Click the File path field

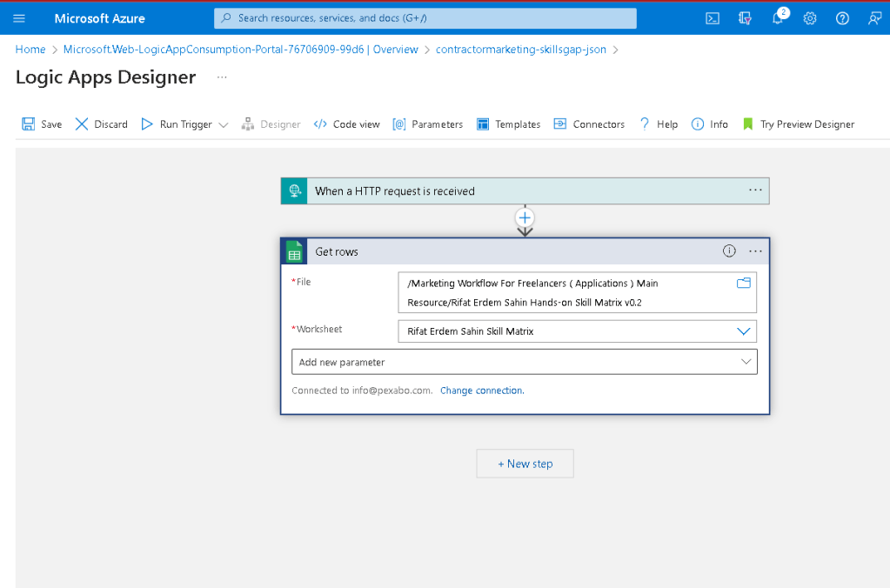point(578,293)
